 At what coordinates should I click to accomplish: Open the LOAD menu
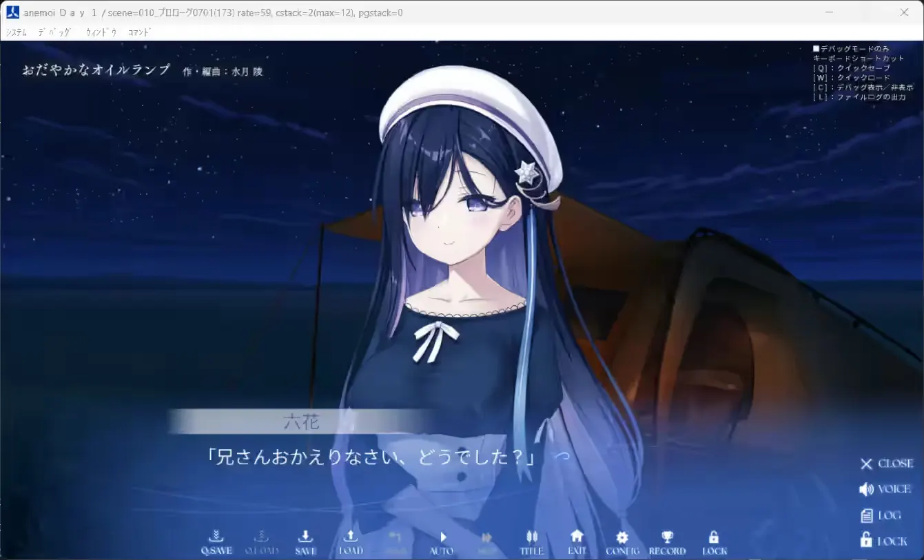[x=351, y=542]
